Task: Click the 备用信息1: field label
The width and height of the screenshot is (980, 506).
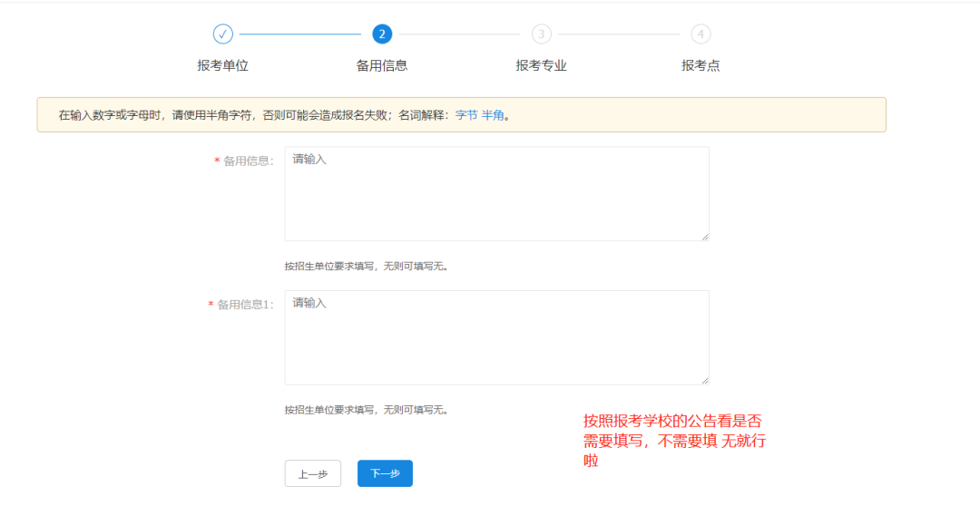Action: pyautogui.click(x=245, y=305)
